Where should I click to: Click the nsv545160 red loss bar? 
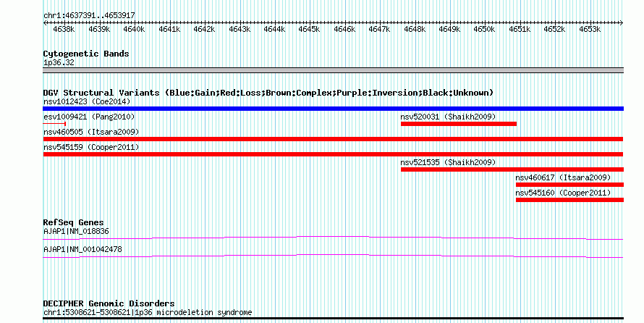pyautogui.click(x=569, y=200)
